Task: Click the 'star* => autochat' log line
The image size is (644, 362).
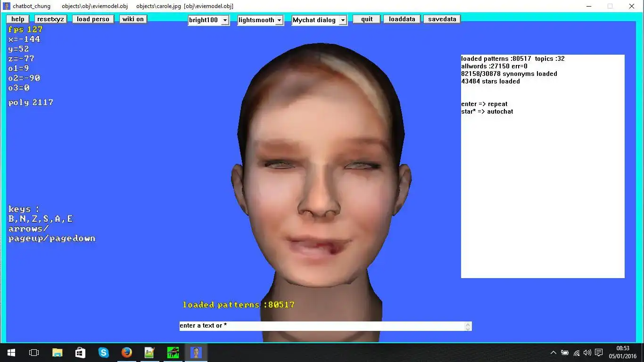Action: 487,112
